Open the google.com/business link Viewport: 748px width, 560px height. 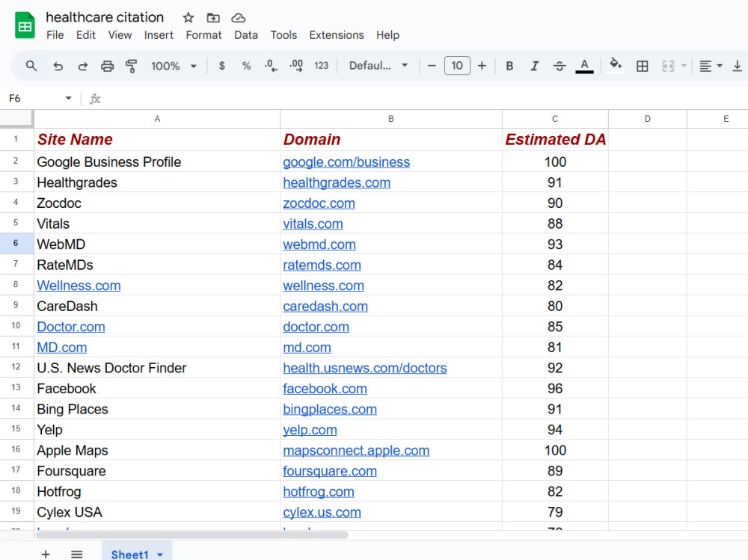(346, 162)
